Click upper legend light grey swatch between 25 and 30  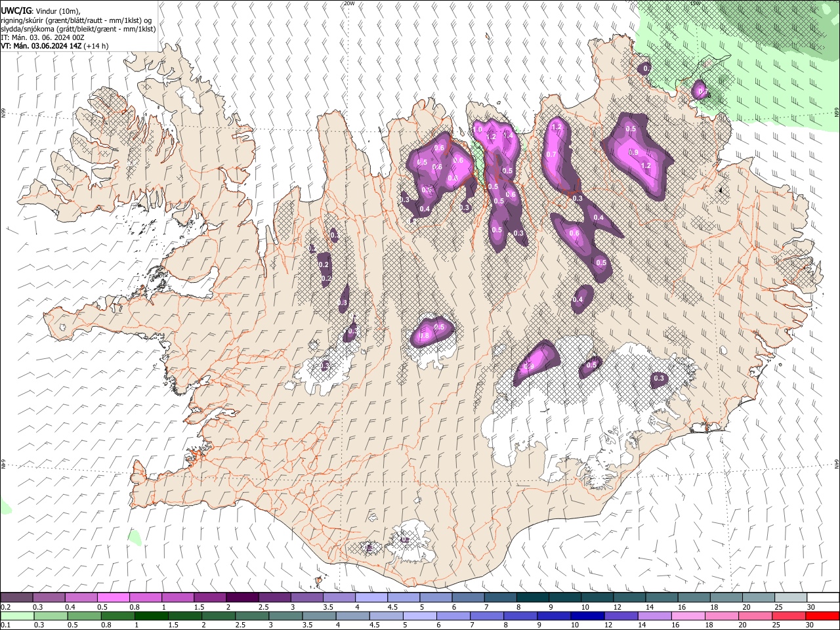pos(791,597)
